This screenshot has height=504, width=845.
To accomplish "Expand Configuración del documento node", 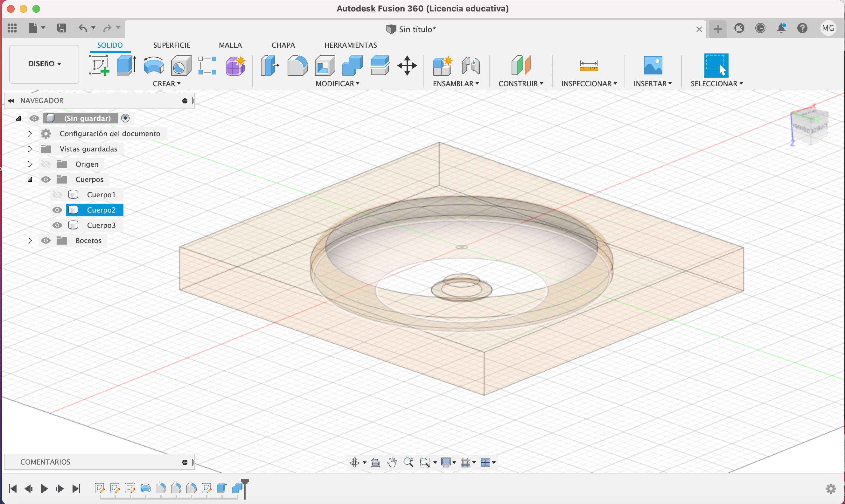I will pos(30,133).
